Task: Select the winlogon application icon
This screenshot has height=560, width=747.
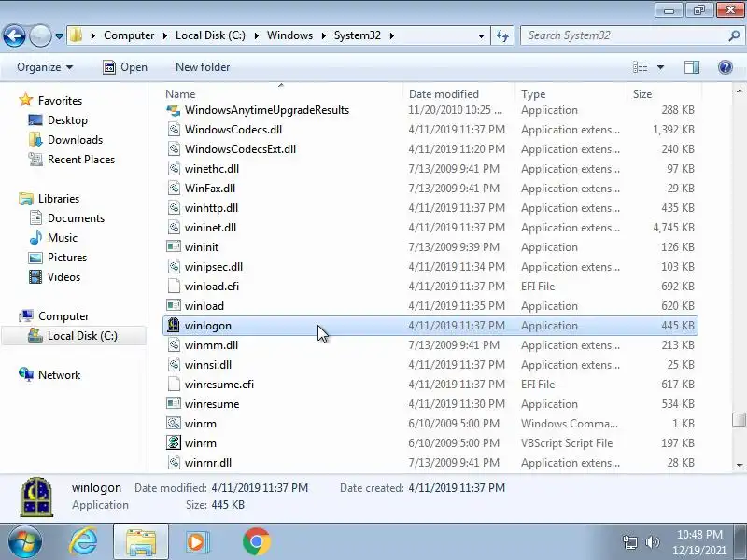Action: [174, 325]
